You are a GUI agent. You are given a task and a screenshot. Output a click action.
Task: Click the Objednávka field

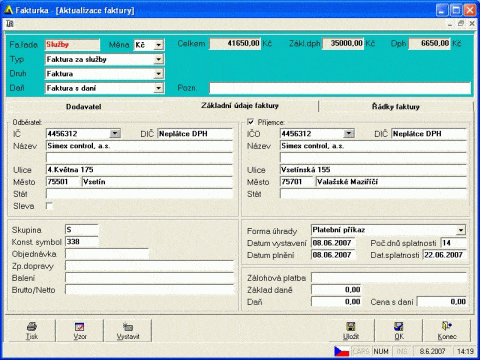(x=107, y=254)
